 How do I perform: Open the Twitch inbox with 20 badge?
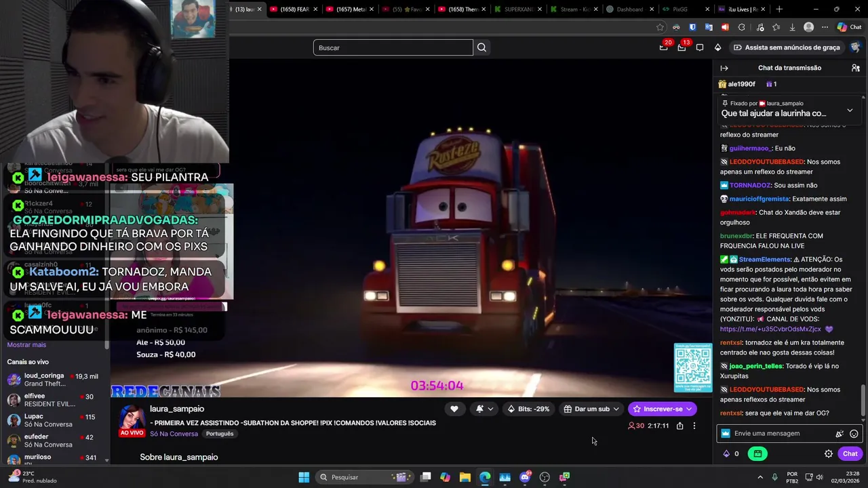[664, 47]
